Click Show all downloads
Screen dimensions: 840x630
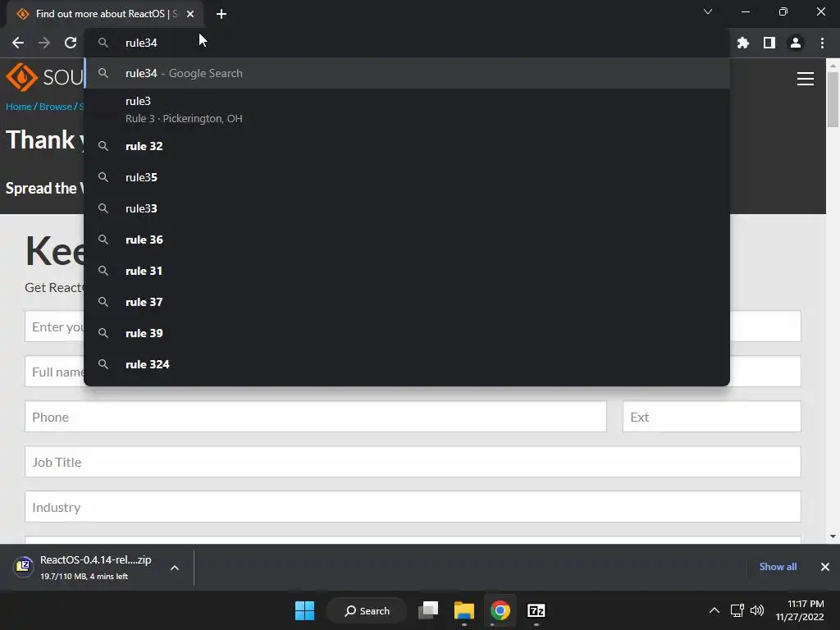pos(778,567)
